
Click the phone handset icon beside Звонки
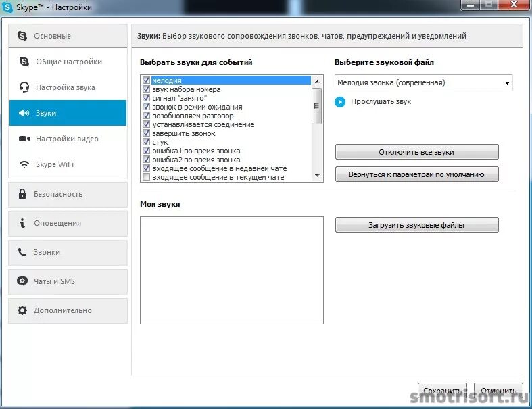point(22,252)
